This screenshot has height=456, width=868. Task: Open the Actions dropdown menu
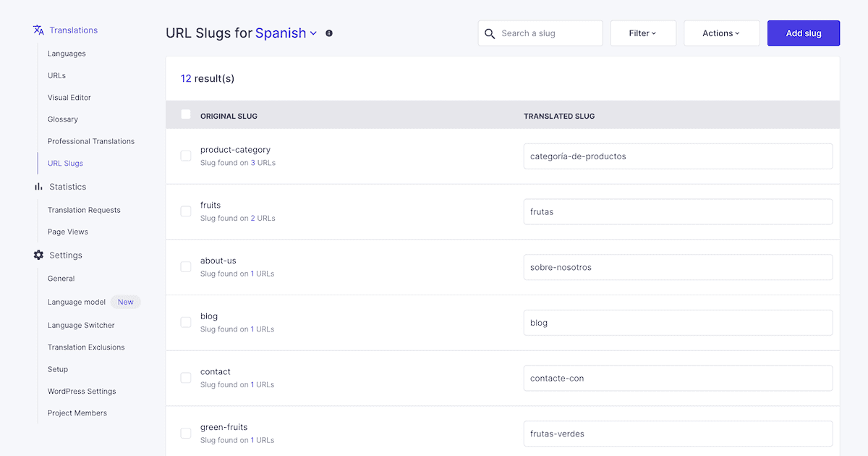(x=721, y=33)
